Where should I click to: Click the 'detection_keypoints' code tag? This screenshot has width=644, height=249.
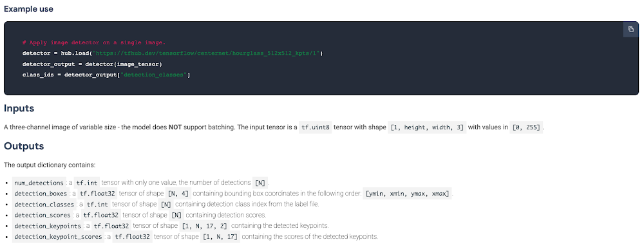[48, 226]
